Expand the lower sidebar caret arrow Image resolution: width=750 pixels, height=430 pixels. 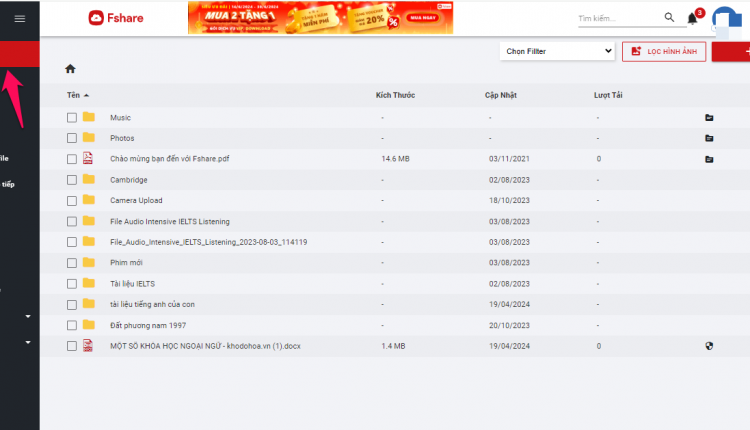click(x=28, y=342)
